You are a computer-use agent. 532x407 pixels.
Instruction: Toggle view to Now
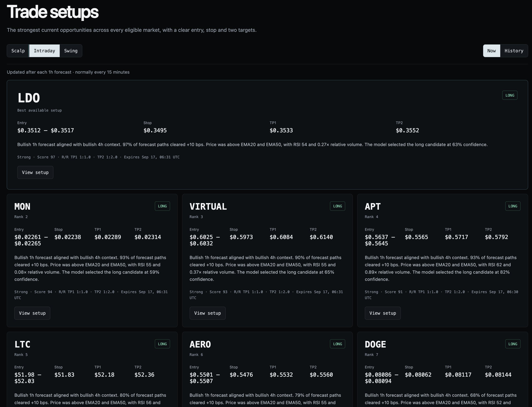491,51
